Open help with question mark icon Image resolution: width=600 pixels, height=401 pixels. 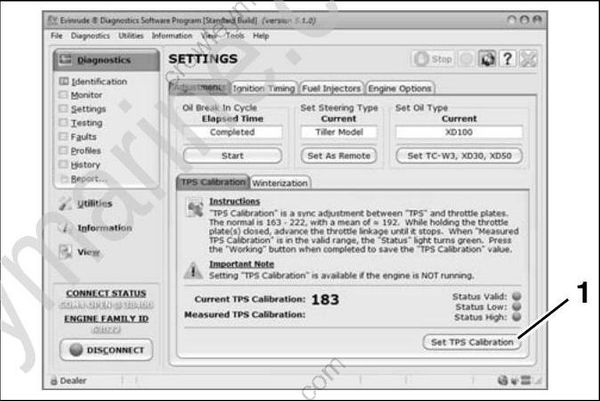click(x=507, y=60)
